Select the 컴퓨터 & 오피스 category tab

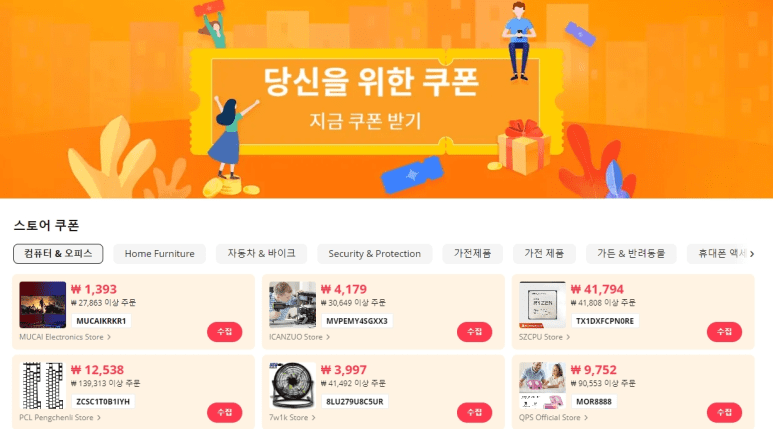click(x=58, y=253)
